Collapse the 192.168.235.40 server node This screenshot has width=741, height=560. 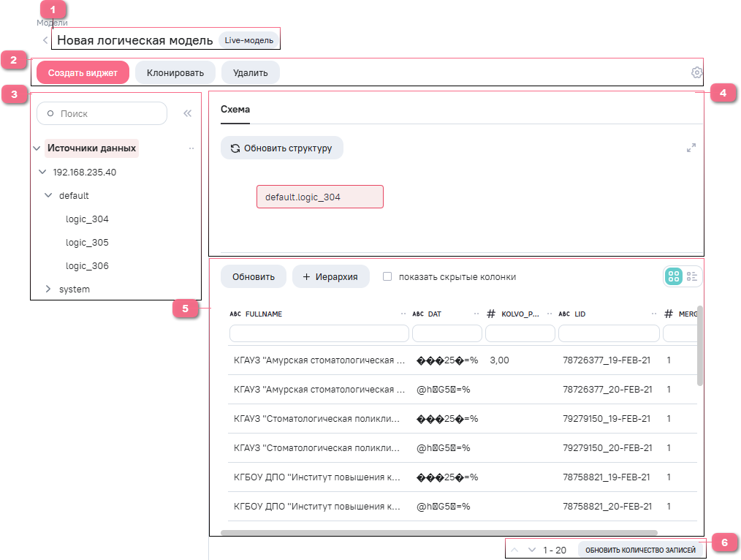click(x=42, y=173)
